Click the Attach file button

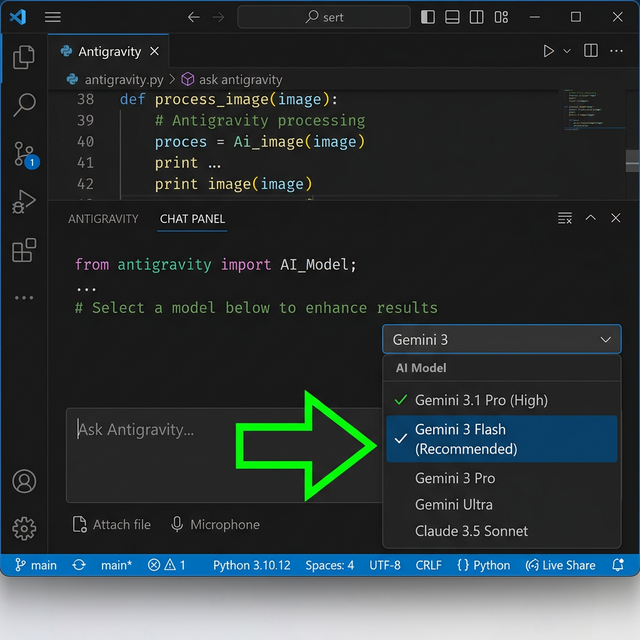pos(111,524)
